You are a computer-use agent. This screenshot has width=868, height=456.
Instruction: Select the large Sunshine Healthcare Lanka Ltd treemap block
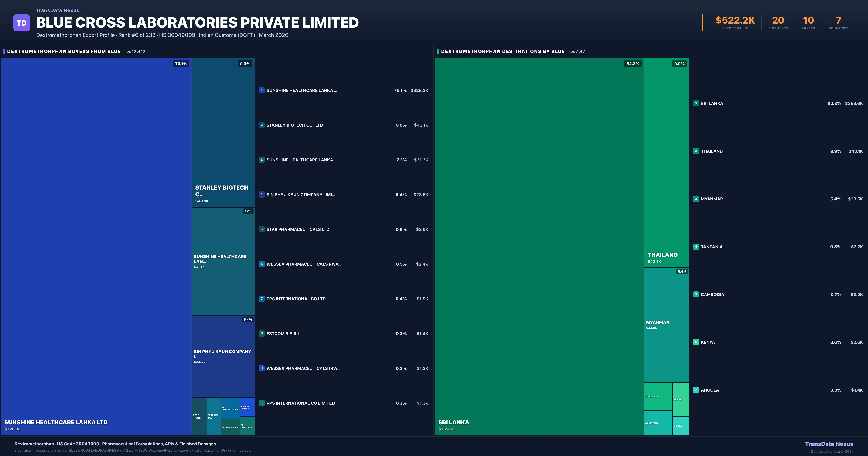pyautogui.click(x=96, y=246)
